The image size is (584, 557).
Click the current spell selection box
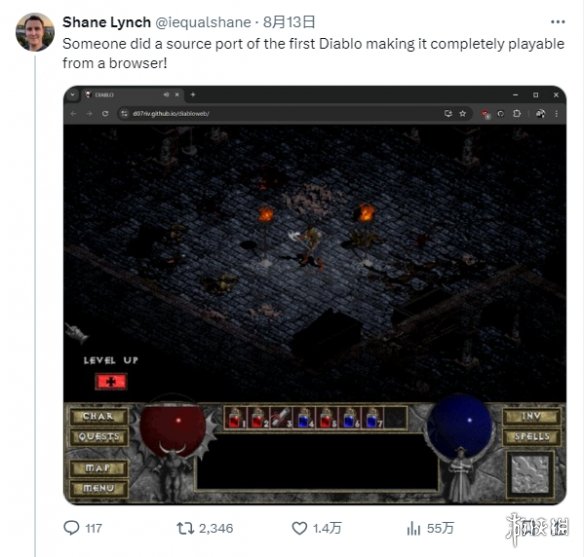point(530,474)
